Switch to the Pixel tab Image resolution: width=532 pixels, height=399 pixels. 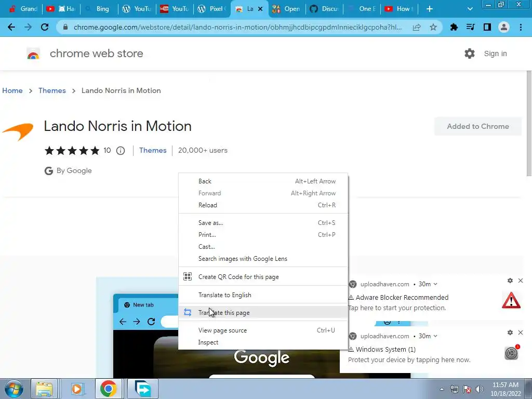click(212, 9)
